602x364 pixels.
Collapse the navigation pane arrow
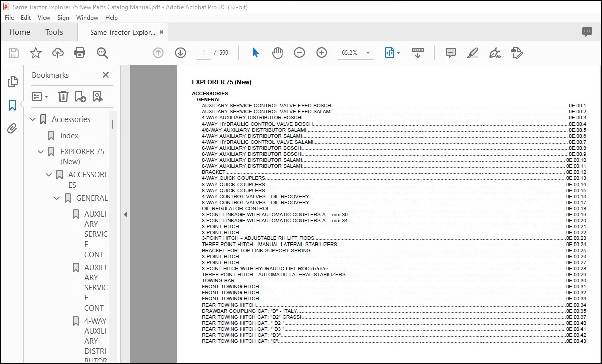(125, 215)
